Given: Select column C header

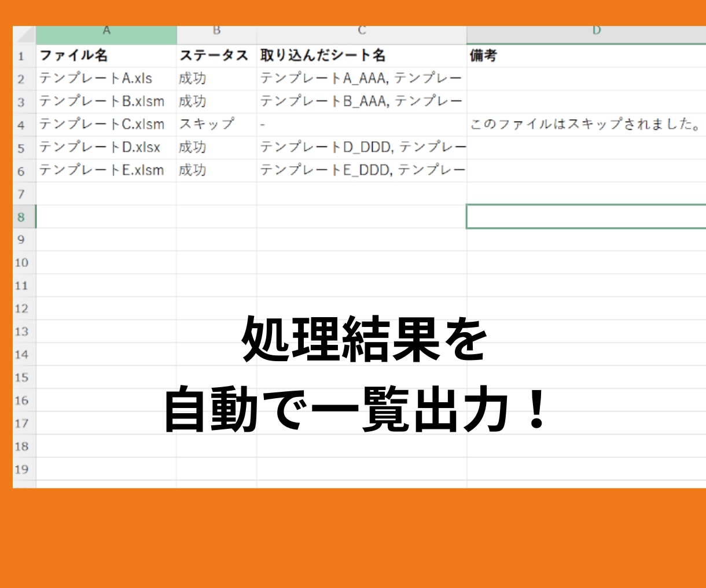Looking at the screenshot, I should (x=362, y=35).
